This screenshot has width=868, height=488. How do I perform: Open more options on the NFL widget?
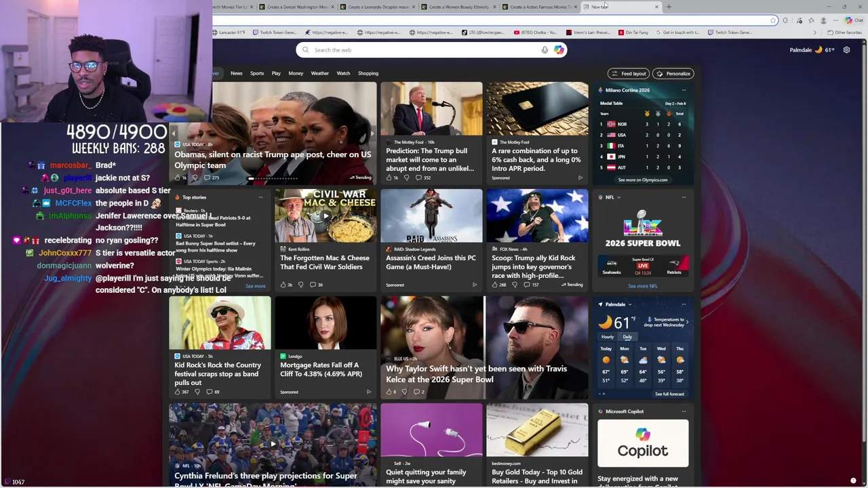pos(684,197)
